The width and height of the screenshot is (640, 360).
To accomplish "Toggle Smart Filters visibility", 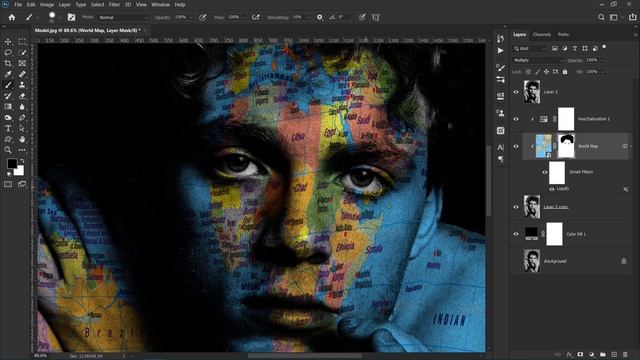I will 544,172.
